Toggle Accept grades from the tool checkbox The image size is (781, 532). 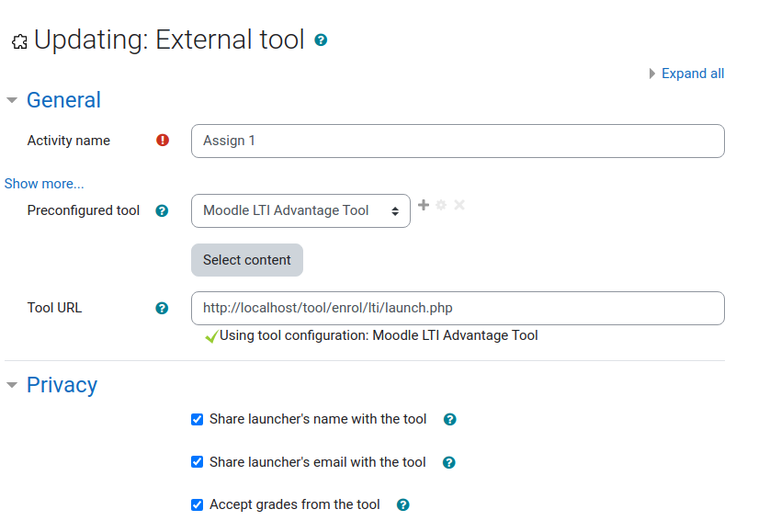(x=198, y=504)
